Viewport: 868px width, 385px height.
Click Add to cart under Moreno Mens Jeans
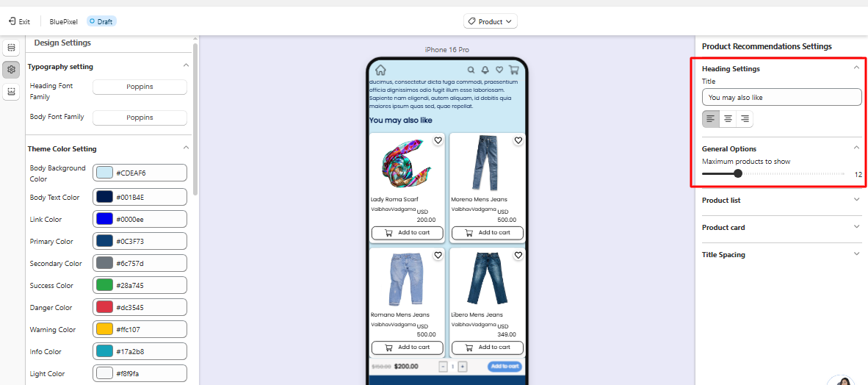click(488, 233)
